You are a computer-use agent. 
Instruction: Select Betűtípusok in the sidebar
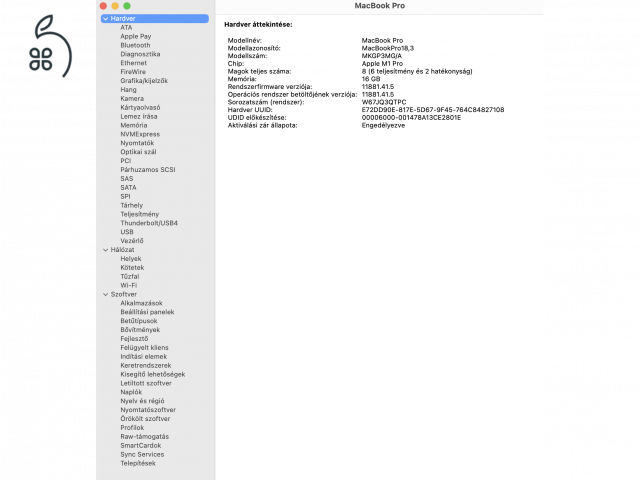click(139, 321)
